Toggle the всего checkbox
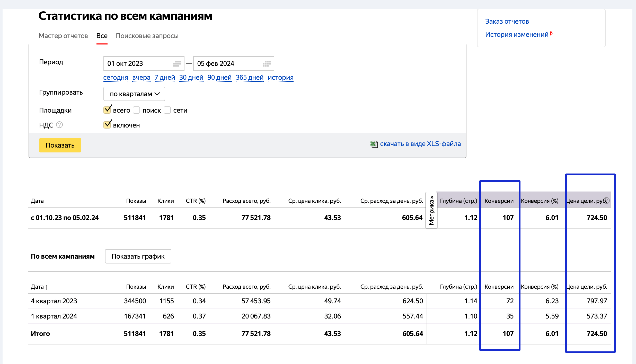 tap(107, 110)
